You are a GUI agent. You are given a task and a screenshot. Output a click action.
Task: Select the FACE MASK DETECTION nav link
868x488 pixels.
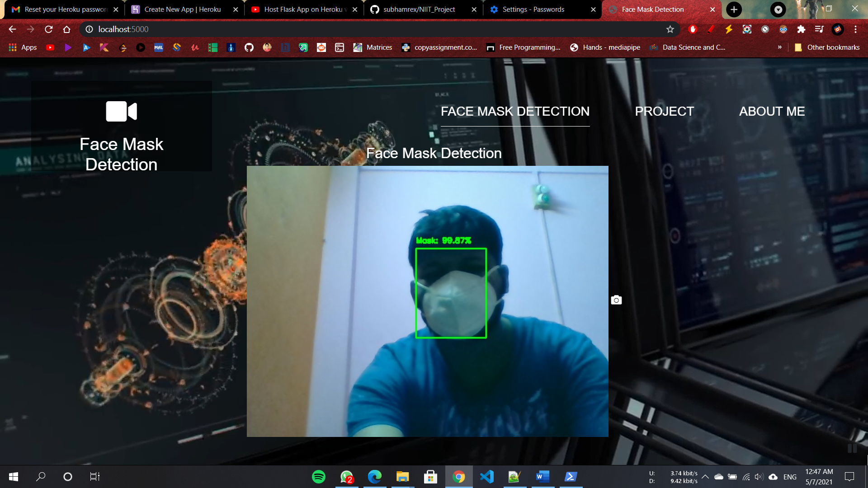tap(515, 111)
